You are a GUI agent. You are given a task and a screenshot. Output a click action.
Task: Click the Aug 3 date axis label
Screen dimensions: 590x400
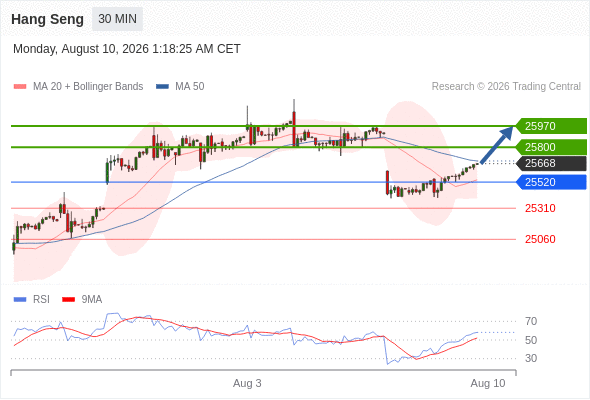pyautogui.click(x=247, y=383)
